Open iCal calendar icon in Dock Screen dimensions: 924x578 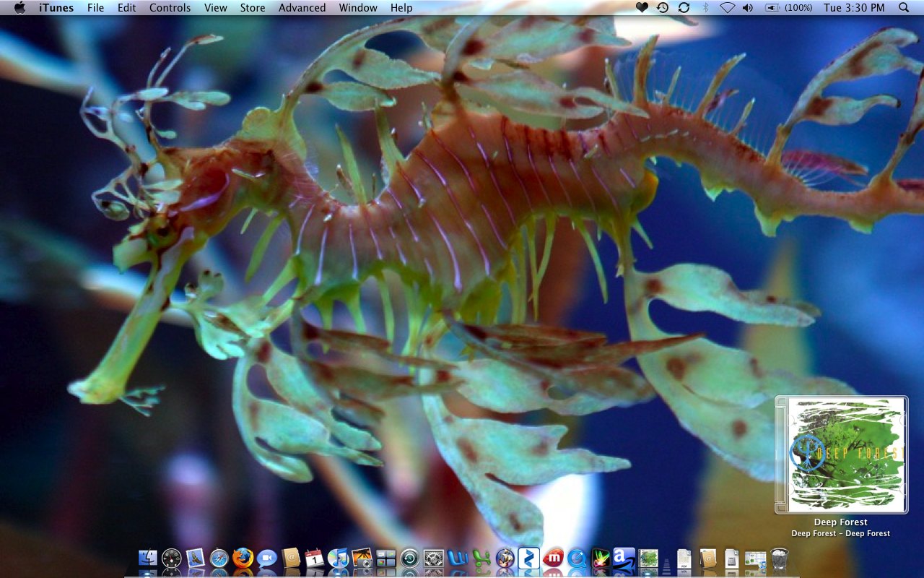tap(314, 558)
